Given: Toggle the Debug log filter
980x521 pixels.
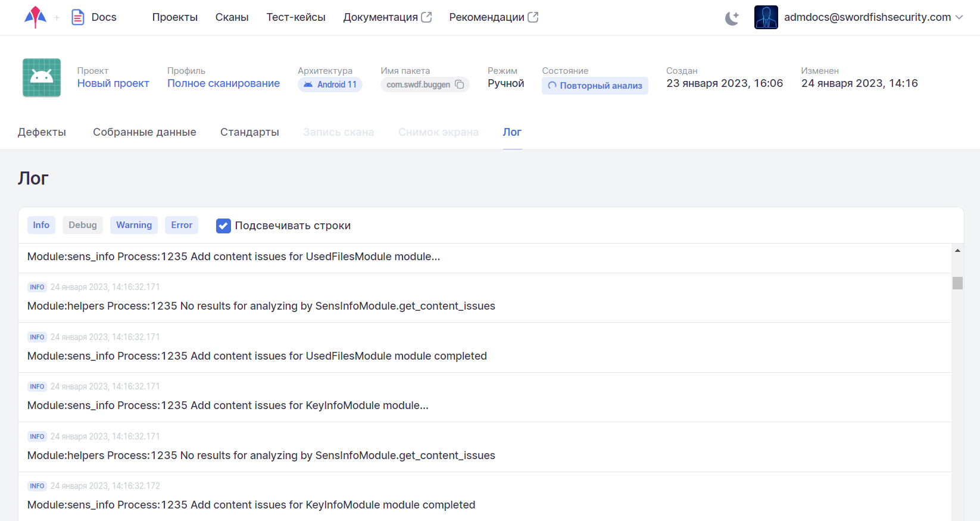Looking at the screenshot, I should click(x=83, y=225).
